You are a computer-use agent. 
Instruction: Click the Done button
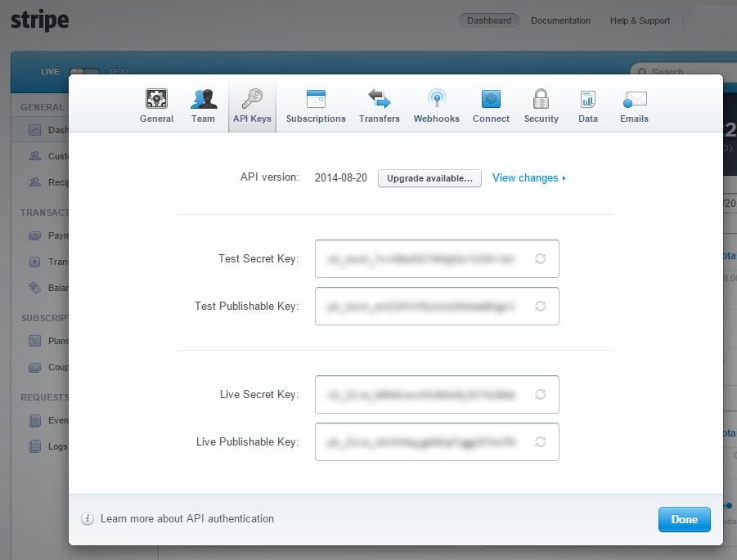click(x=685, y=520)
